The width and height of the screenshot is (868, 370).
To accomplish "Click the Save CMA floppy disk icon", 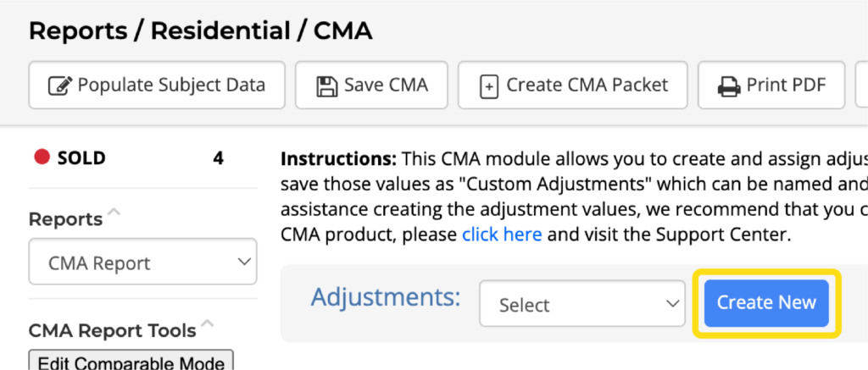I will coord(326,86).
